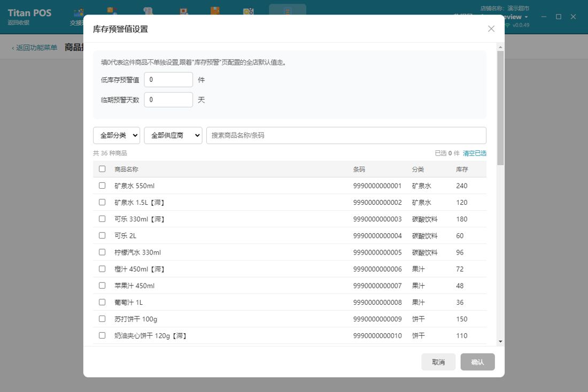Check the 苏打饼干 100g row checkbox
Image resolution: width=588 pixels, height=392 pixels.
pos(102,319)
